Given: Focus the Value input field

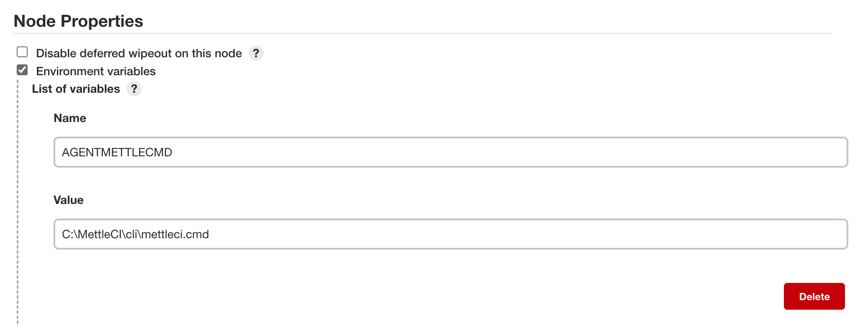Looking at the screenshot, I should 450,234.
